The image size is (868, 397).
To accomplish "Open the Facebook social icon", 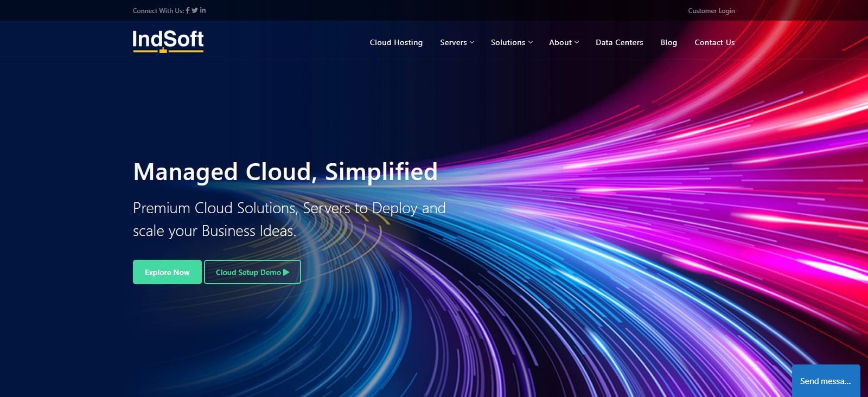I will coord(188,10).
